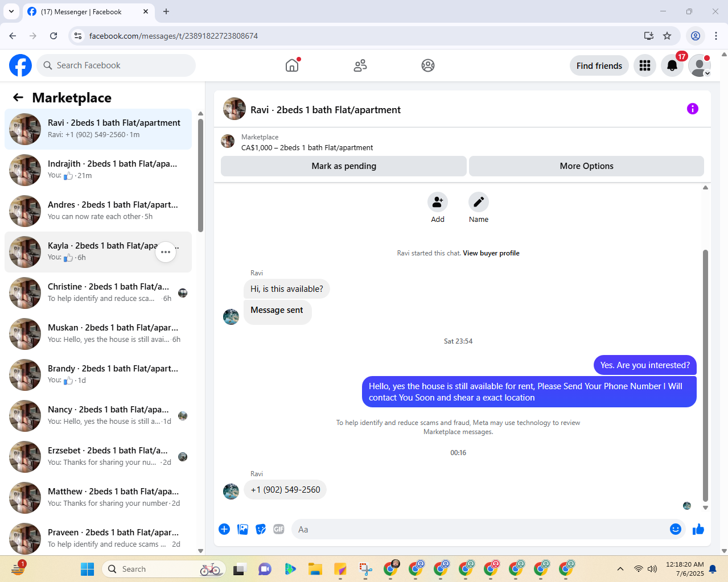This screenshot has height=582, width=728.
Task: Open Matthew conversation in the list
Action: point(98,498)
